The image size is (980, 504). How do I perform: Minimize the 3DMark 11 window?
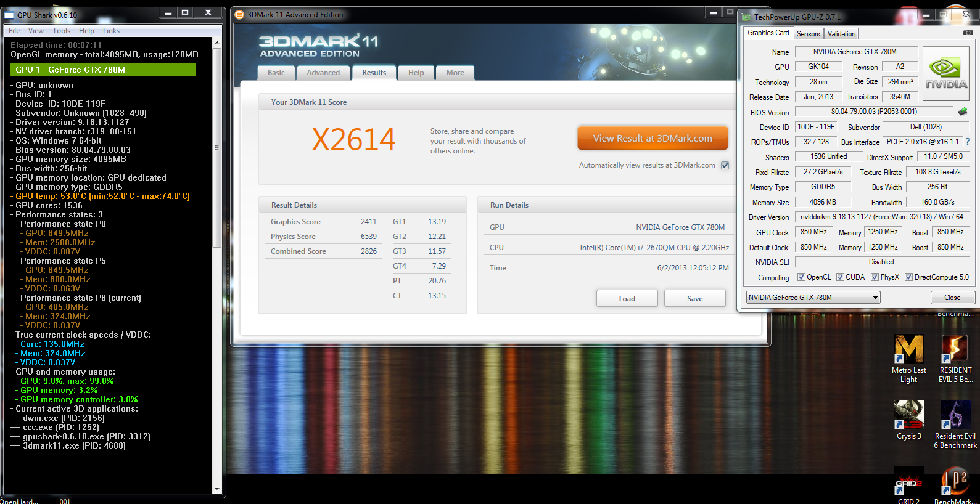(713, 12)
